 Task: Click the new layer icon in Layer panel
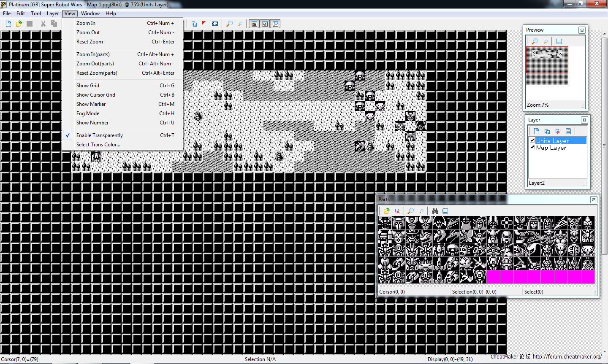[x=537, y=131]
